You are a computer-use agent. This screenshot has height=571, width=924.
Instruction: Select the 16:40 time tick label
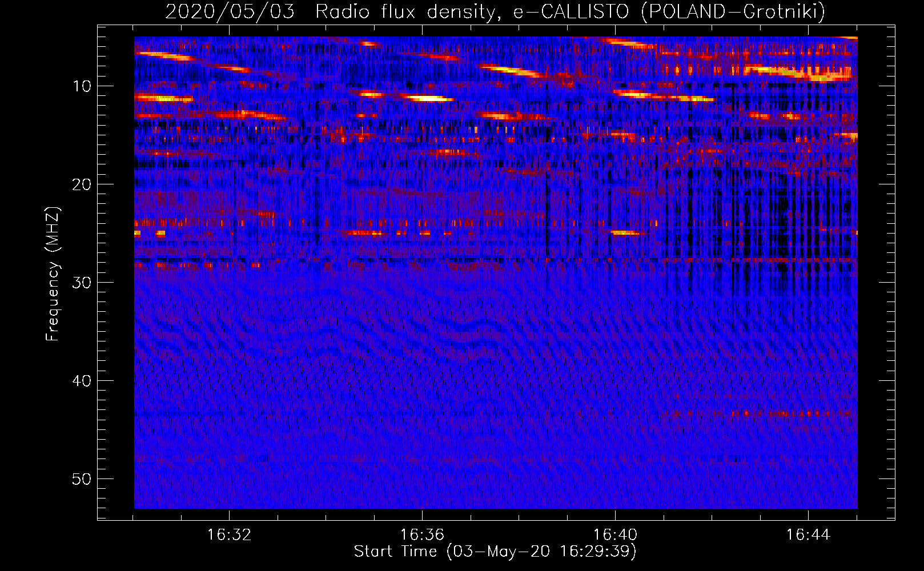615,534
